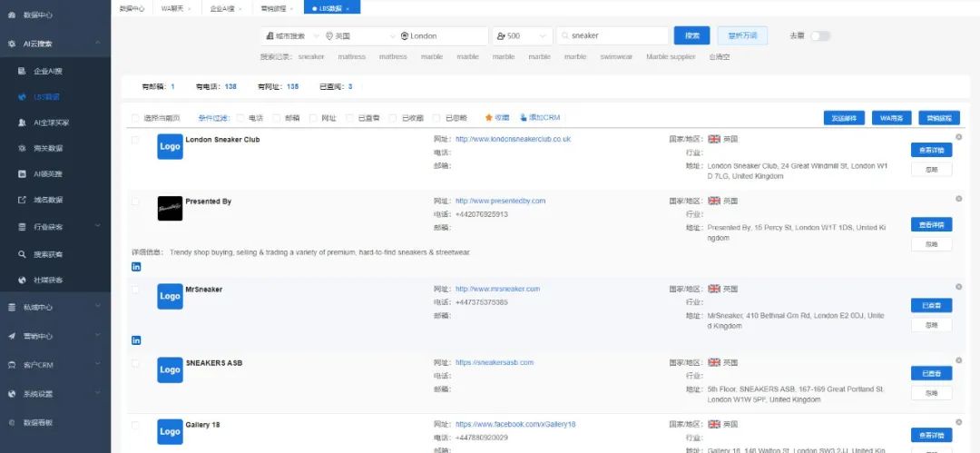Enable the 邮箱 filter checkbox
The image size is (980, 453).
(277, 118)
